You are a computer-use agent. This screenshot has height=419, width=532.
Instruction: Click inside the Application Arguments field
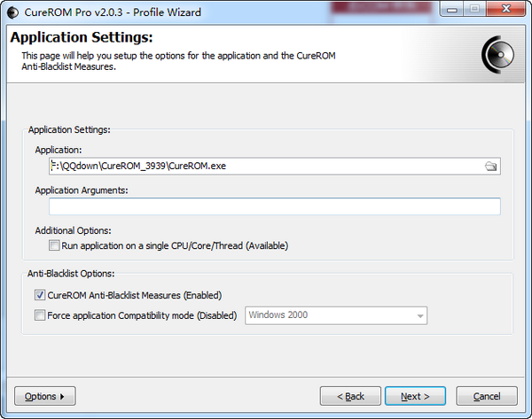(x=275, y=206)
